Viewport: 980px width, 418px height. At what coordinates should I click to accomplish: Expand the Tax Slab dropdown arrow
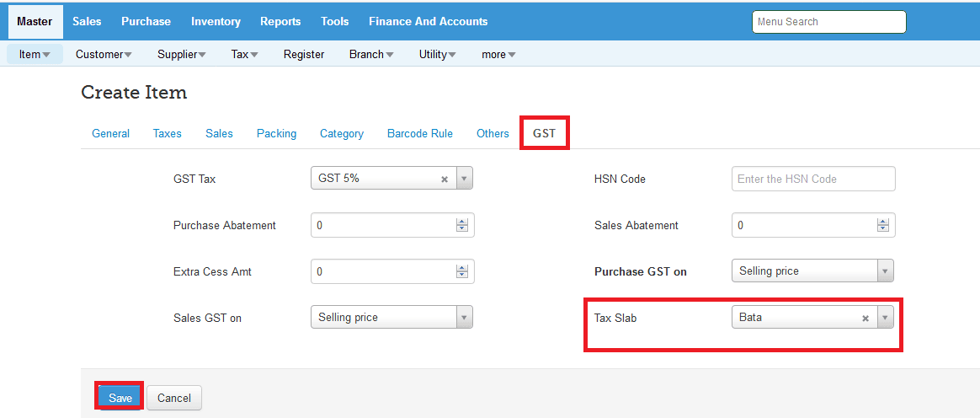point(885,318)
